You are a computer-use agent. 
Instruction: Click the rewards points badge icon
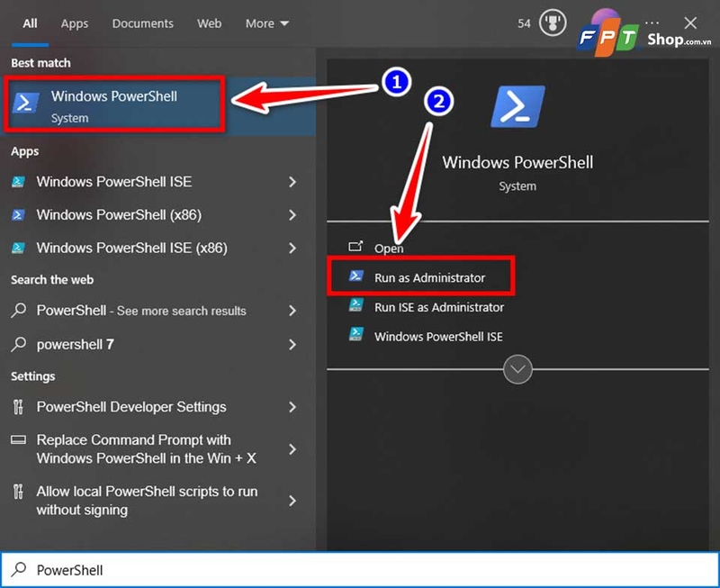click(x=553, y=23)
